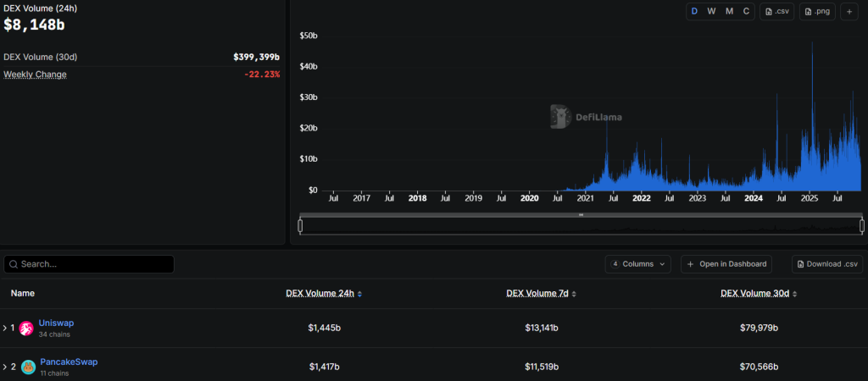
Task: Export chart data with the .csv button
Action: pyautogui.click(x=777, y=12)
